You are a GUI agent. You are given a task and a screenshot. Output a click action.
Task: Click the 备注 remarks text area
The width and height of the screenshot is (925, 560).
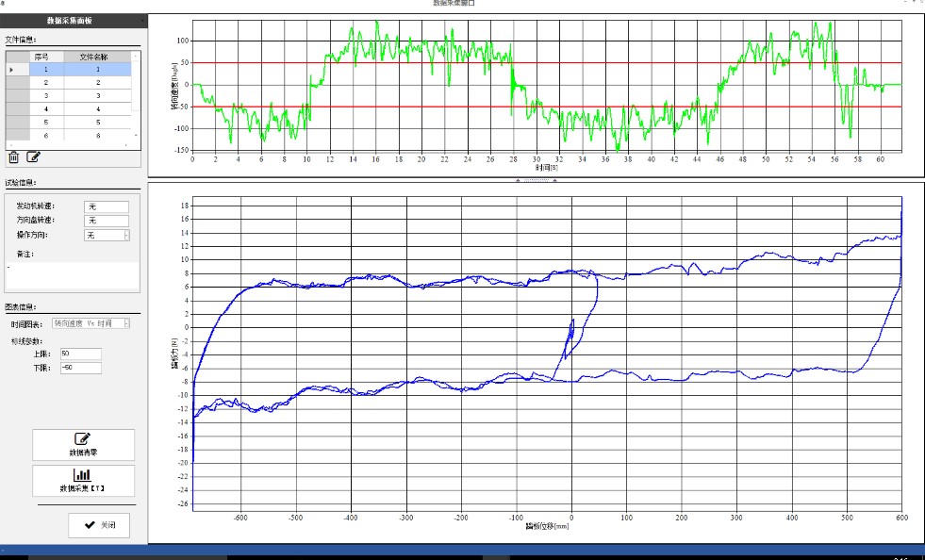72,275
